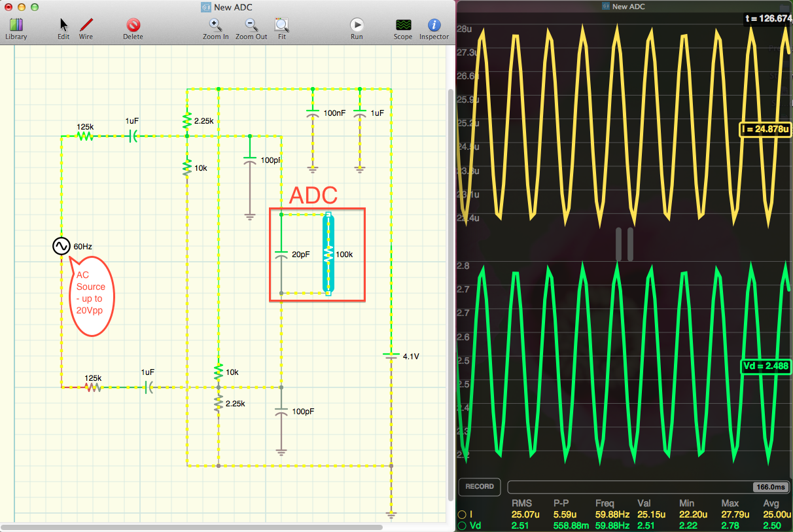Select the lower 10k resistor
The height and width of the screenshot is (532, 793).
click(x=218, y=371)
